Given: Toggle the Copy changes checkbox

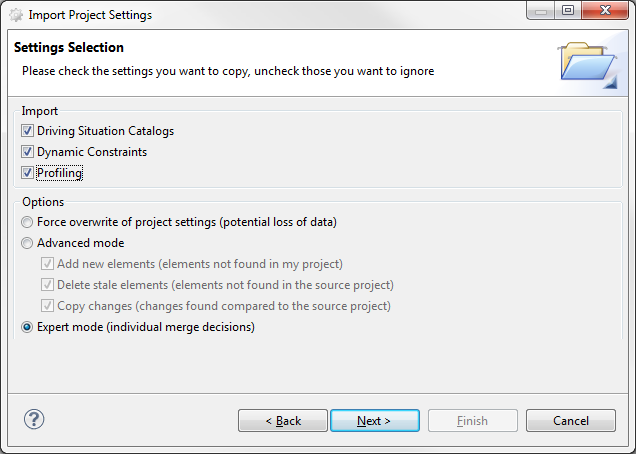Looking at the screenshot, I should tap(48, 306).
